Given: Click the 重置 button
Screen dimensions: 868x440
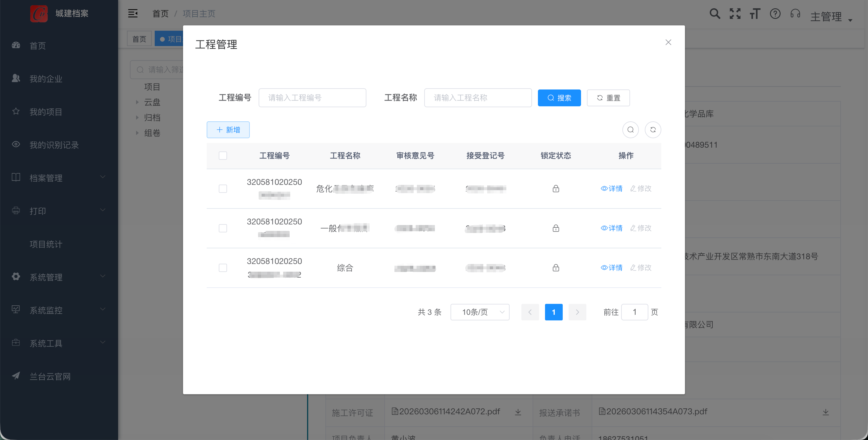Looking at the screenshot, I should pos(608,98).
